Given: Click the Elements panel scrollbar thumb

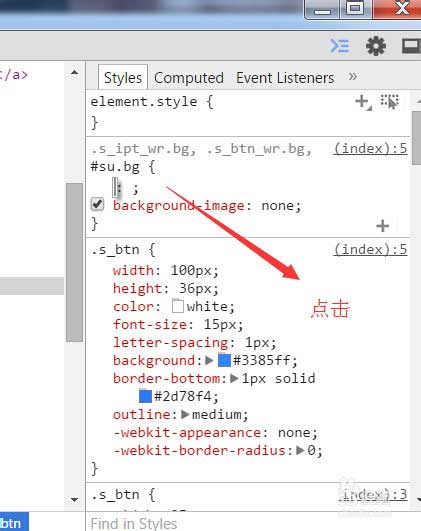Looking at the screenshot, I should coord(75,262).
